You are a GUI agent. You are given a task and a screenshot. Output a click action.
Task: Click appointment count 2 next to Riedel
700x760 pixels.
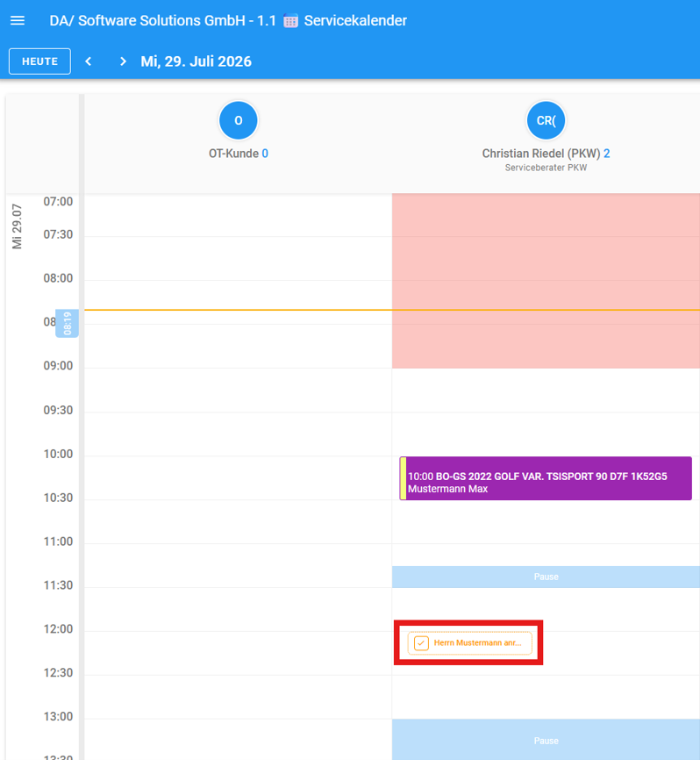606,154
